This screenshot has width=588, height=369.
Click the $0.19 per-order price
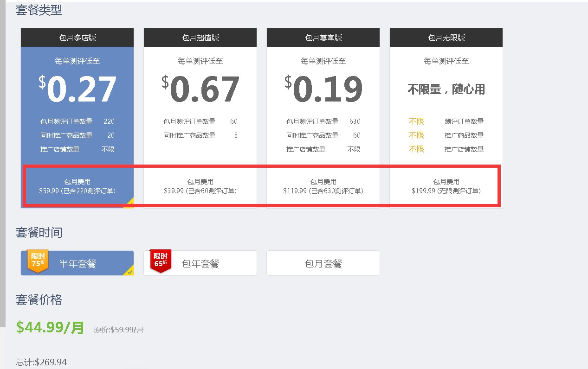coord(323,89)
